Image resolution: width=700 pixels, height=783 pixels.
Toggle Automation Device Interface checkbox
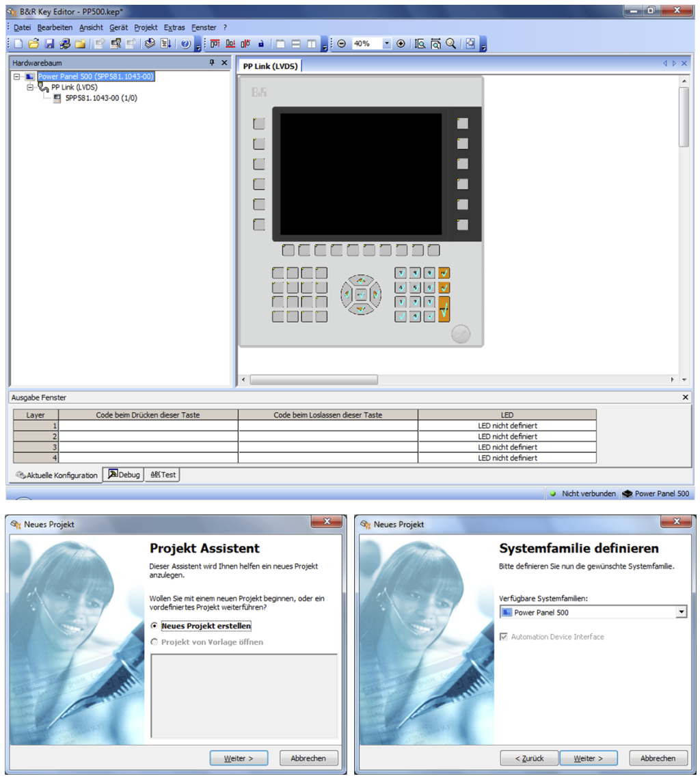[x=504, y=637]
